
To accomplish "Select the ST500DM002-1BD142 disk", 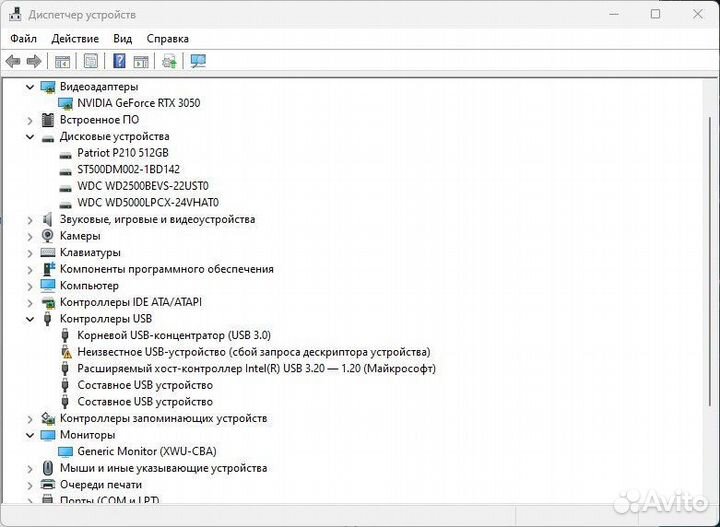I will coord(129,169).
